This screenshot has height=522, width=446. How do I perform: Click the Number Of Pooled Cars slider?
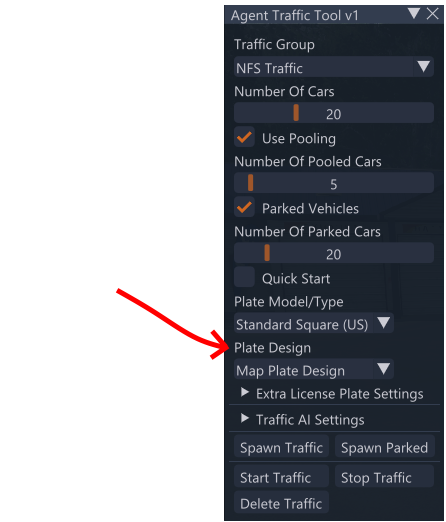tap(334, 183)
